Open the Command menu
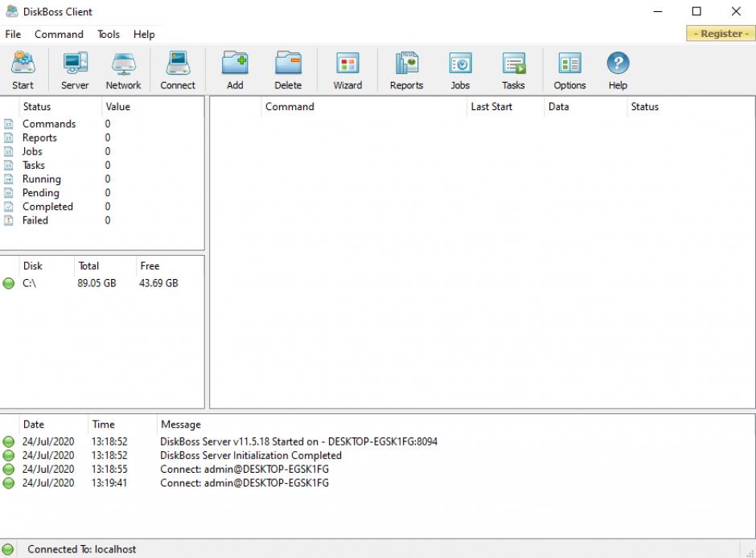This screenshot has width=756, height=558. (59, 35)
